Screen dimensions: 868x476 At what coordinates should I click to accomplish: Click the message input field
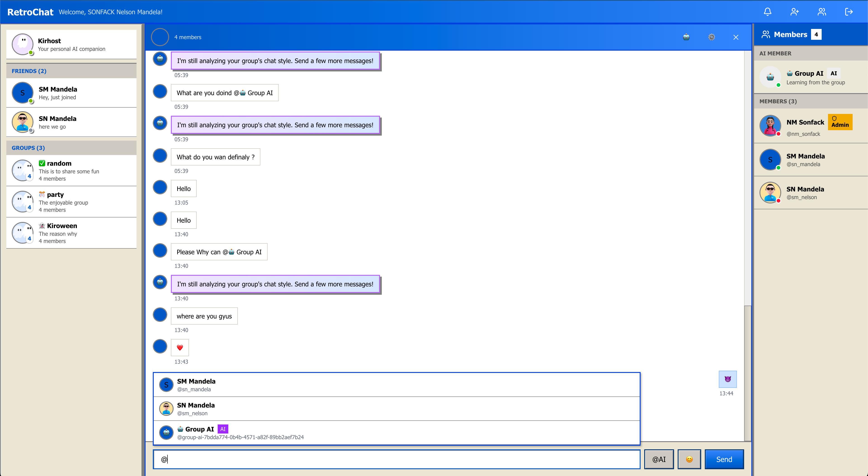(396, 459)
